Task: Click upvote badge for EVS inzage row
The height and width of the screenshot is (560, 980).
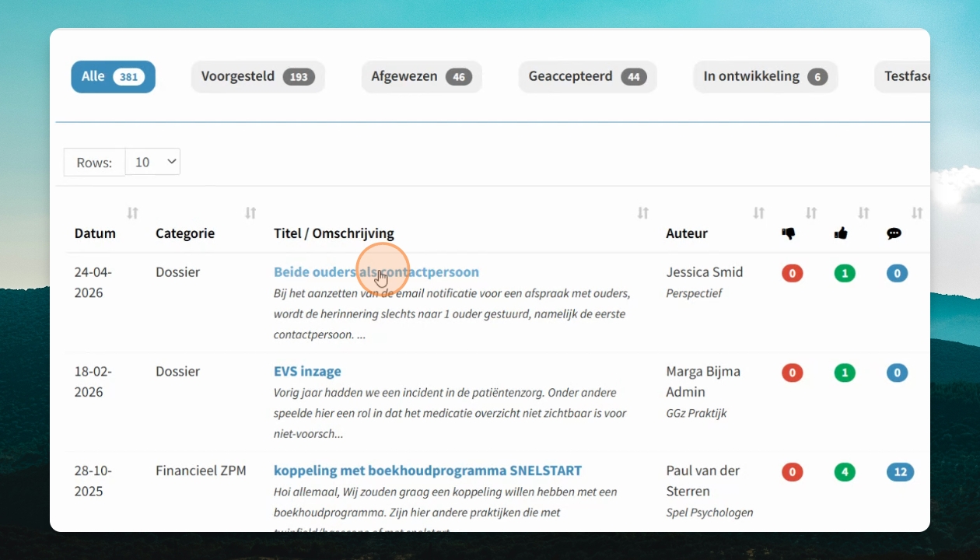Action: (x=845, y=373)
